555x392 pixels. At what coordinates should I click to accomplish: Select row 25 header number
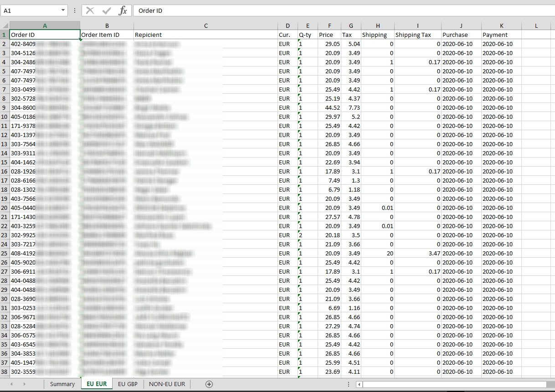tap(4, 253)
